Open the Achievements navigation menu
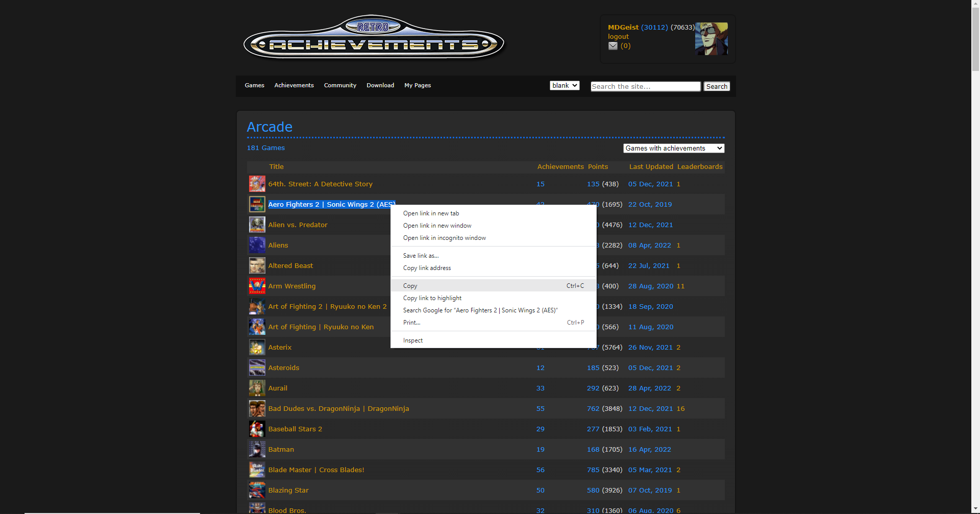Screen dimensions: 980x514 tap(294, 85)
